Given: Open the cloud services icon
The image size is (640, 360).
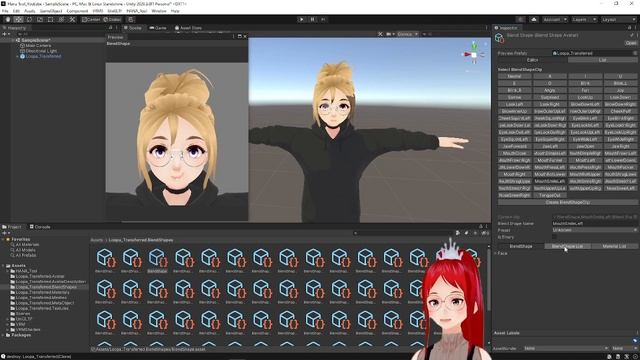Looking at the screenshot, I should (x=534, y=19).
